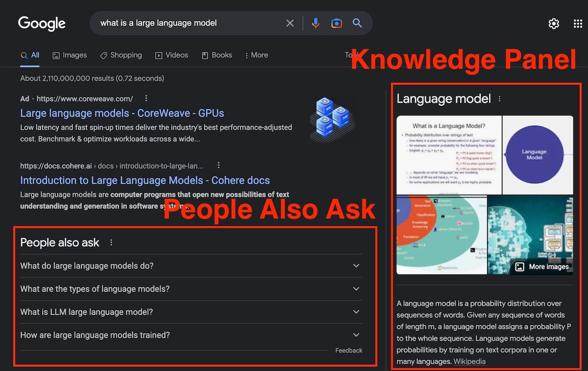588x371 pixels.
Task: Open options next to CoreWeave ad URL
Action: (x=146, y=98)
